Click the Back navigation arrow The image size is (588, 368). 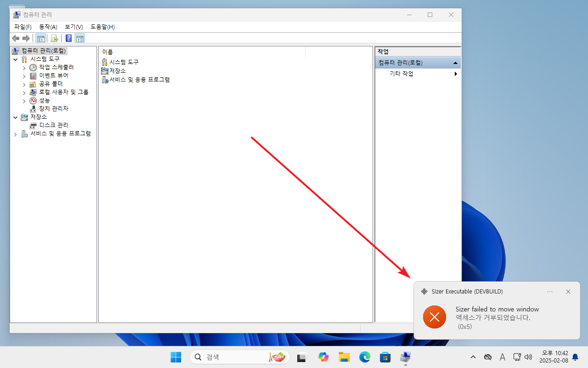click(x=16, y=39)
